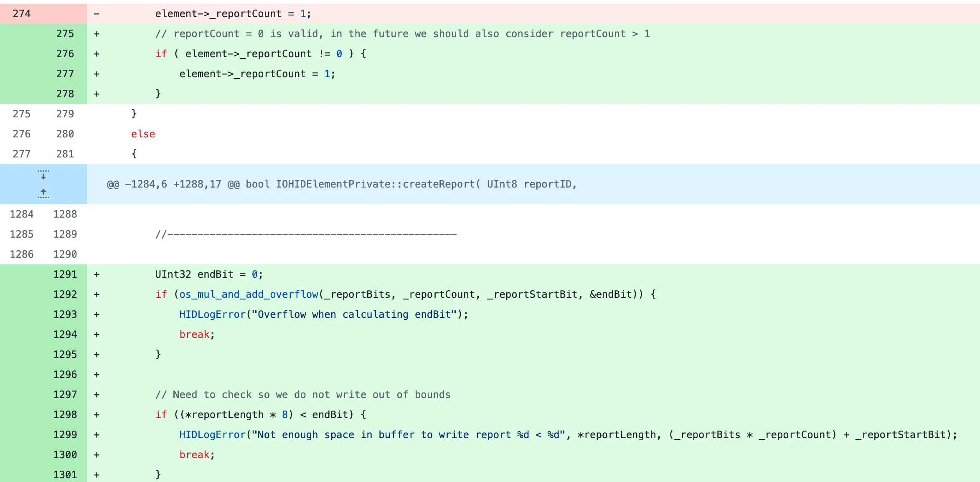Viewport: 980px width, 482px height.
Task: Click line number 1291
Action: coord(65,274)
